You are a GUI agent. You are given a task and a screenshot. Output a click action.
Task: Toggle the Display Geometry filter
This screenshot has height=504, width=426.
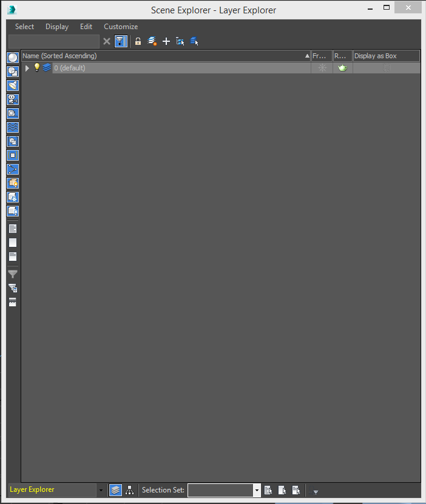13,58
